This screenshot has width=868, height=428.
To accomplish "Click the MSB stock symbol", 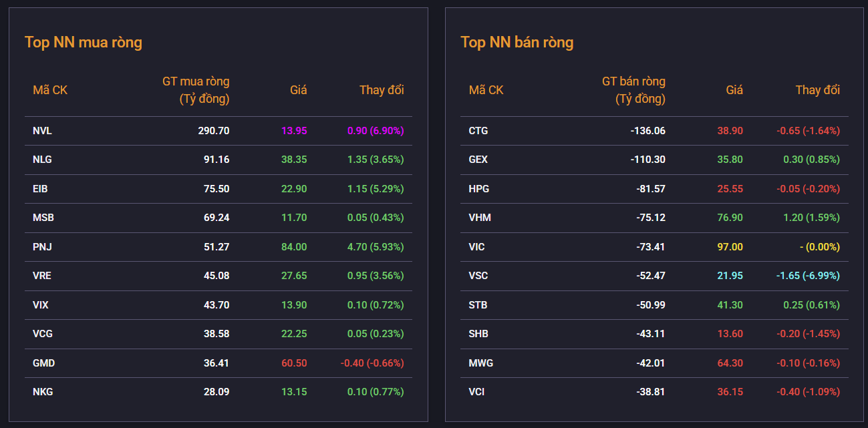I will (42, 218).
